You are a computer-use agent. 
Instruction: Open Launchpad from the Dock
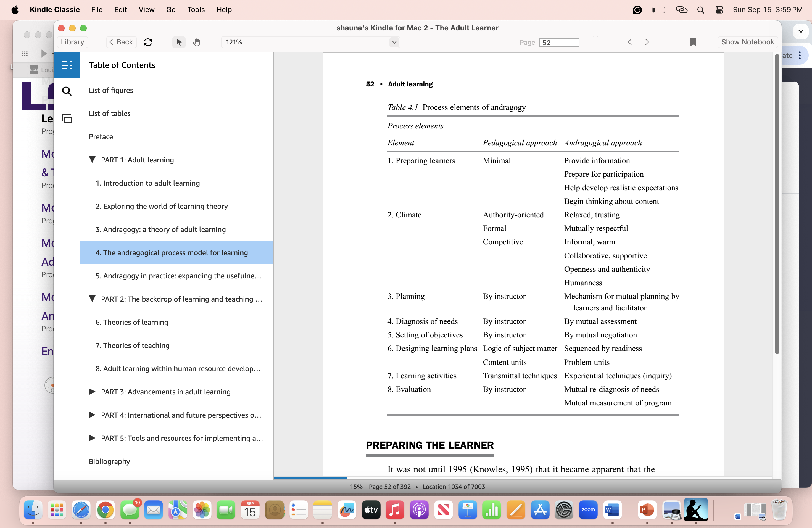pyautogui.click(x=57, y=510)
